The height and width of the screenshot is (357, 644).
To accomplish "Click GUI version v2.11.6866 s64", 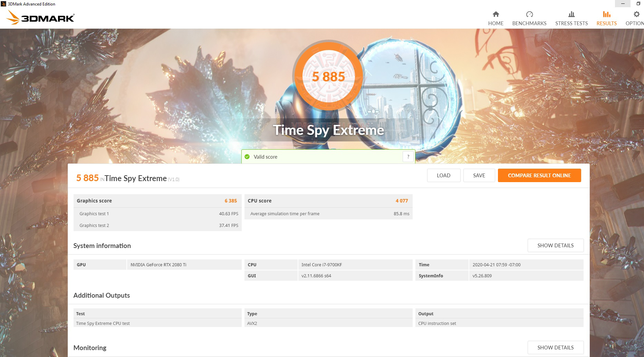I will click(316, 276).
